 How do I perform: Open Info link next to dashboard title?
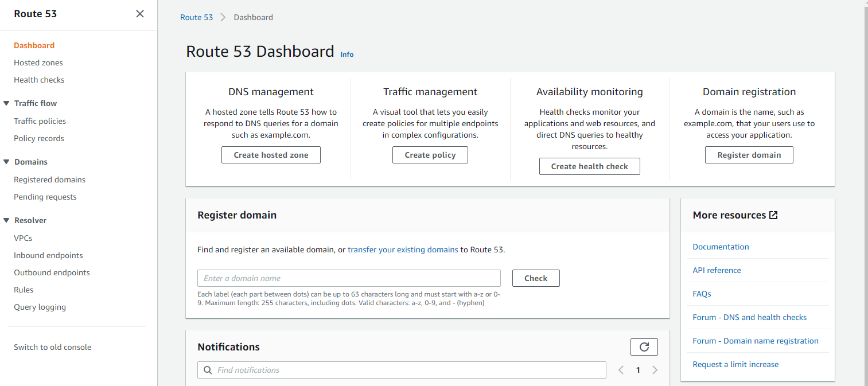(x=347, y=54)
